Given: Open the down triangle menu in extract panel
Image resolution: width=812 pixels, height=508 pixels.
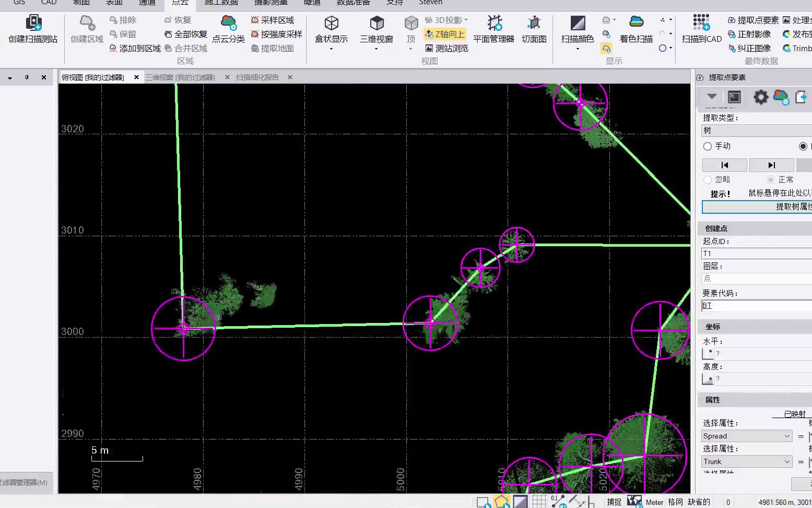Looking at the screenshot, I should point(712,97).
